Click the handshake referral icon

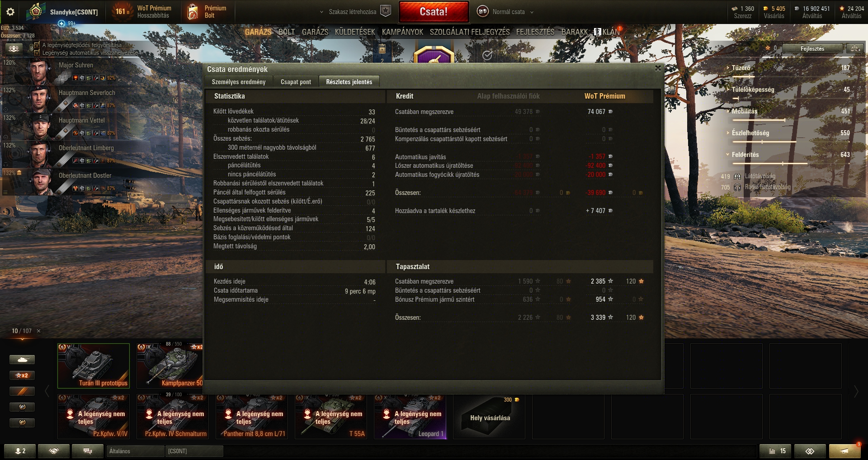pyautogui.click(x=54, y=451)
